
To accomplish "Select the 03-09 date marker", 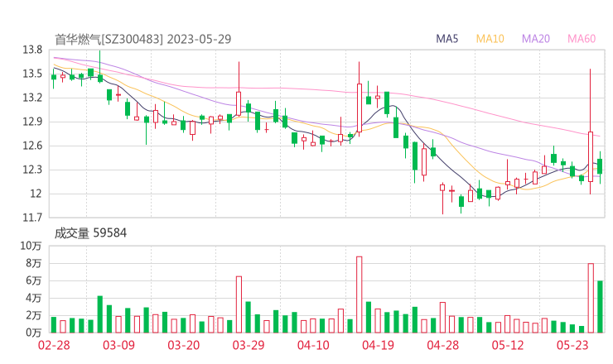I will 118,346.
